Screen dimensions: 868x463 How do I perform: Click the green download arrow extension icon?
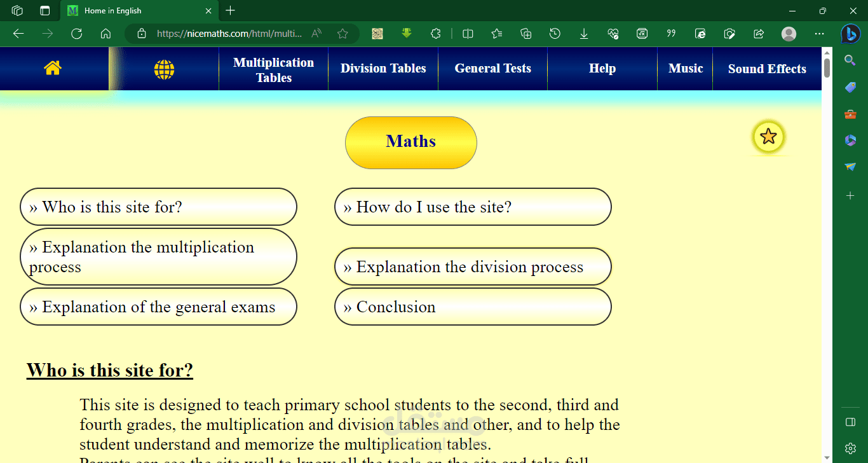coord(407,34)
